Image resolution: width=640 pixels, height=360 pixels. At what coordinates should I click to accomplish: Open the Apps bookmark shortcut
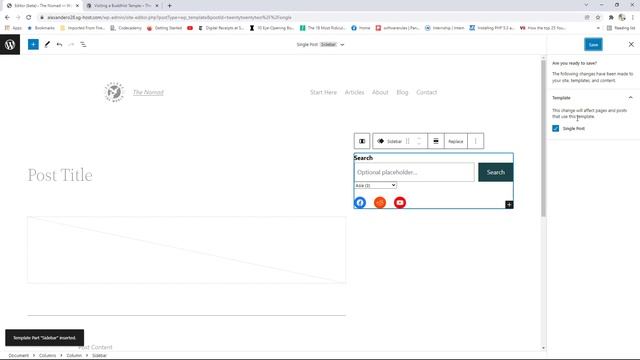point(13,28)
